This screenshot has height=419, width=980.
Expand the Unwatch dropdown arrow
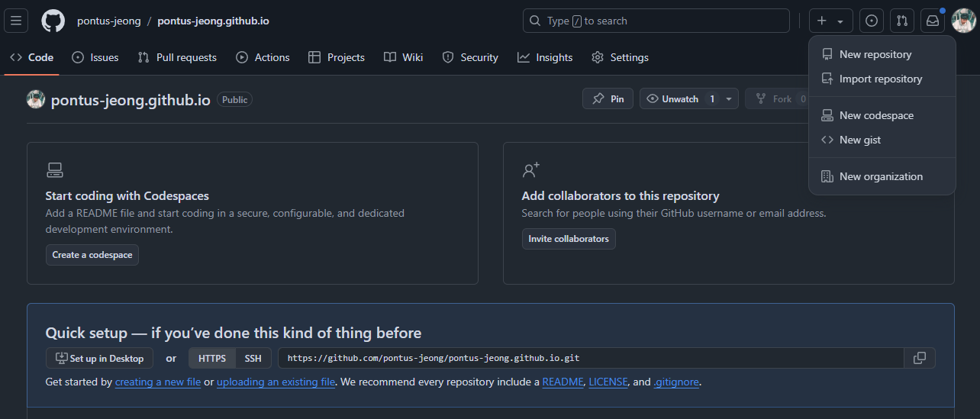click(729, 99)
